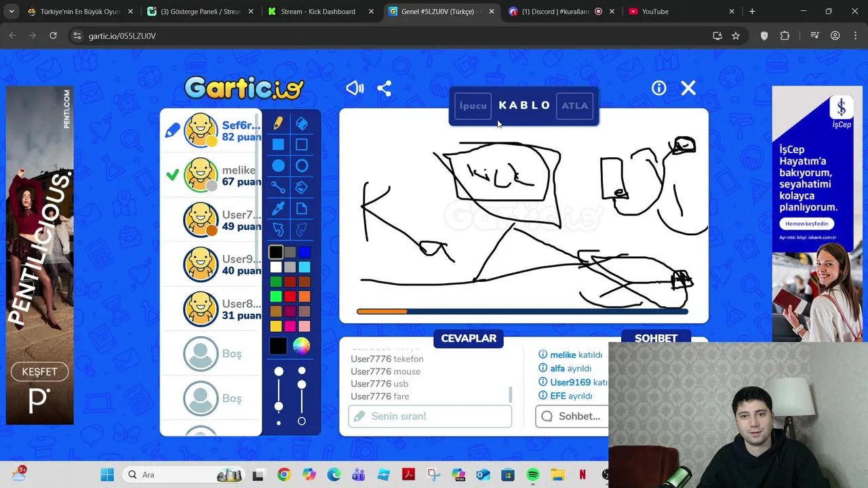The image size is (868, 488).
Task: Choose the outlined circle tool
Action: pyautogui.click(x=302, y=166)
